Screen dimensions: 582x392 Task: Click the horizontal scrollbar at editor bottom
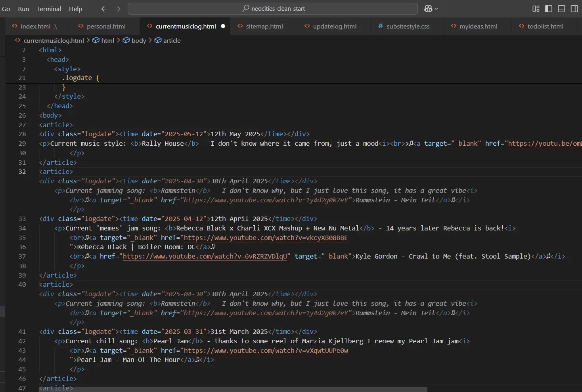[x=233, y=389]
